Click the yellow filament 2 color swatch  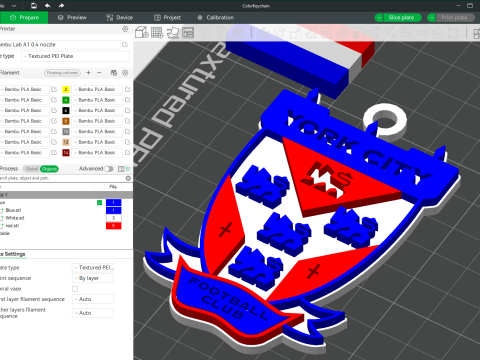(66, 89)
